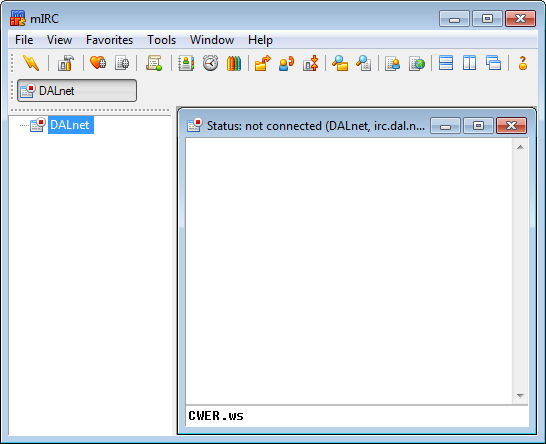Cascade windows using the toolbar icon
Viewport: 546px width, 444px height.
[x=493, y=63]
